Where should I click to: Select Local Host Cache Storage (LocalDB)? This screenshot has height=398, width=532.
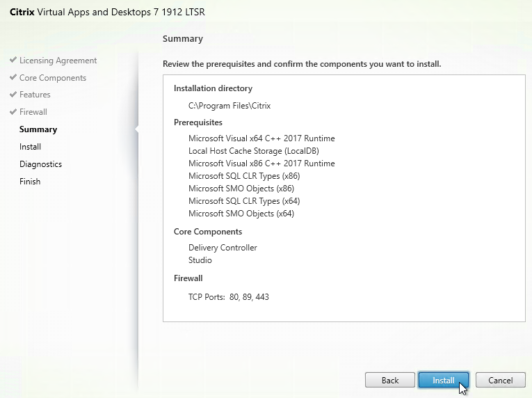coord(253,151)
